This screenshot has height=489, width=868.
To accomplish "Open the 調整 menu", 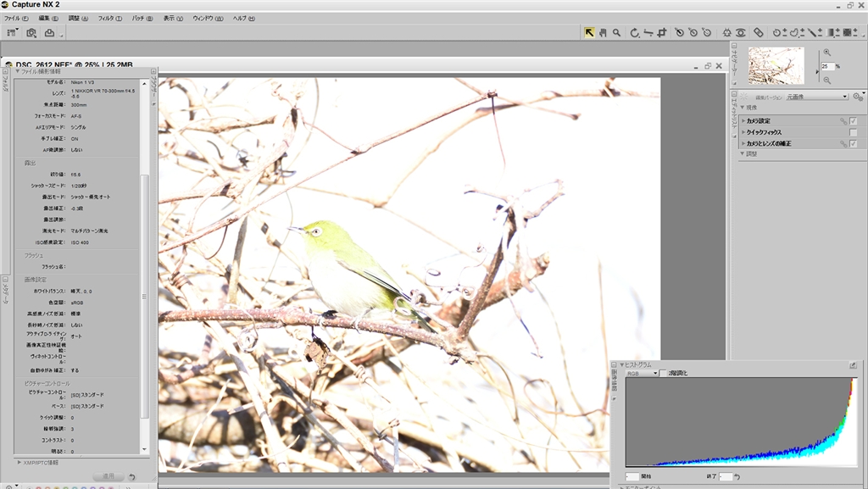I will pos(78,19).
